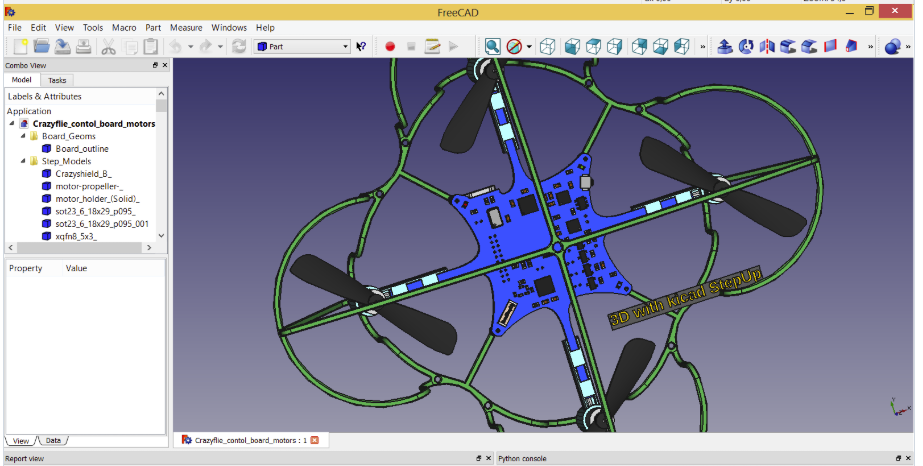Image resolution: width=923 pixels, height=466 pixels.
Task: Create a new document with the New icon
Action: coord(20,46)
